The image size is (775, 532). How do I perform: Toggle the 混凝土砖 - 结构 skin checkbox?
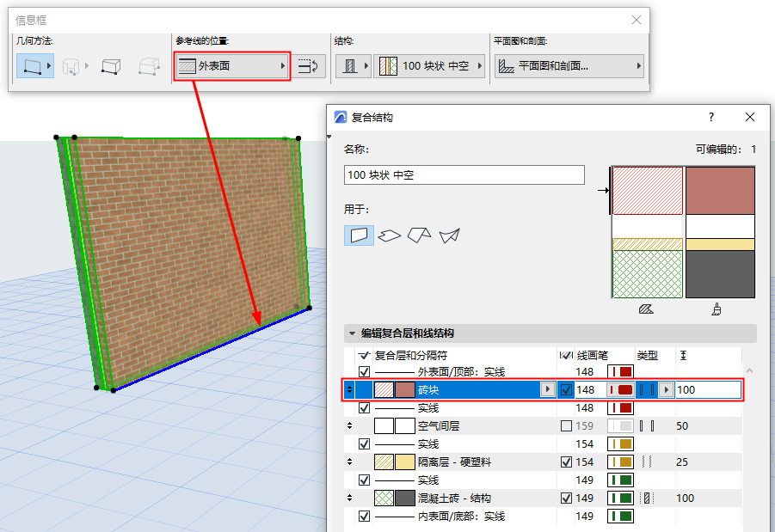[x=567, y=498]
